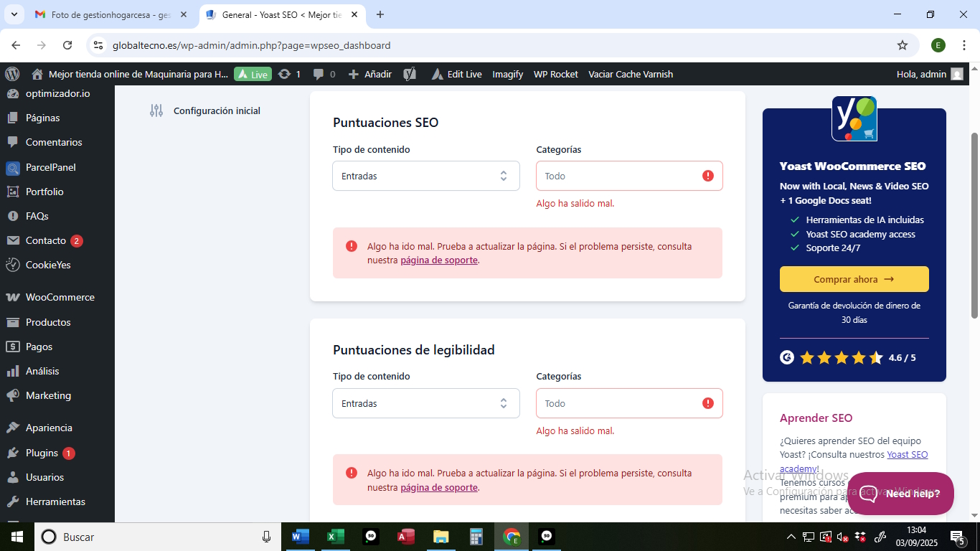Image resolution: width=980 pixels, height=551 pixels.
Task: Open the Plugins sidebar menu
Action: click(57, 453)
